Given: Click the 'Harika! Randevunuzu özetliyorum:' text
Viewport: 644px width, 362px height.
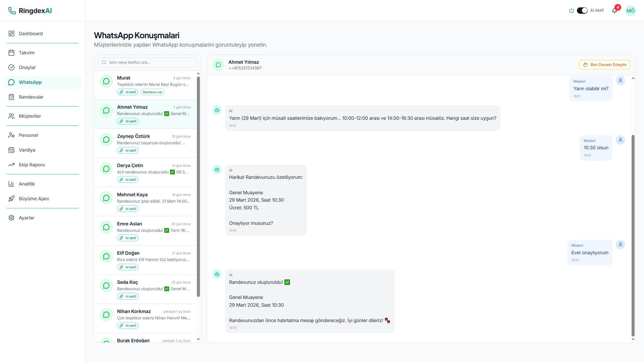Looking at the screenshot, I should pyautogui.click(x=266, y=177).
